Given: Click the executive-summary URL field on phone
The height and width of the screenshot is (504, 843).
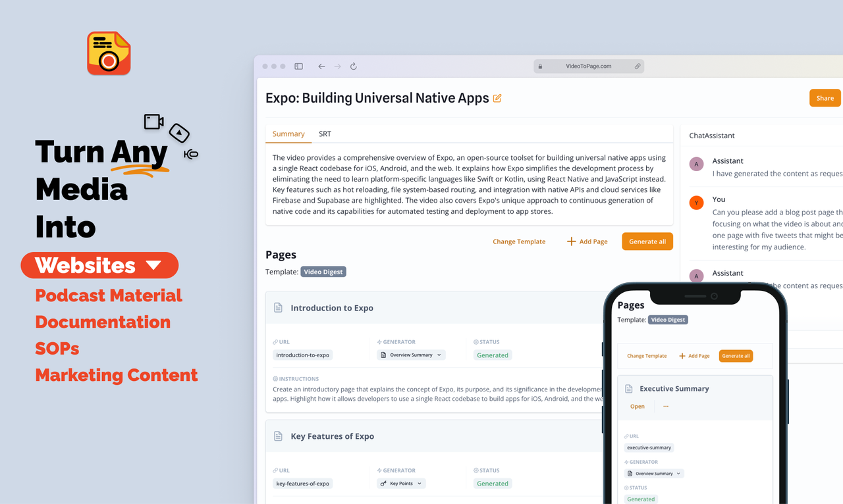Looking at the screenshot, I should coord(649,447).
